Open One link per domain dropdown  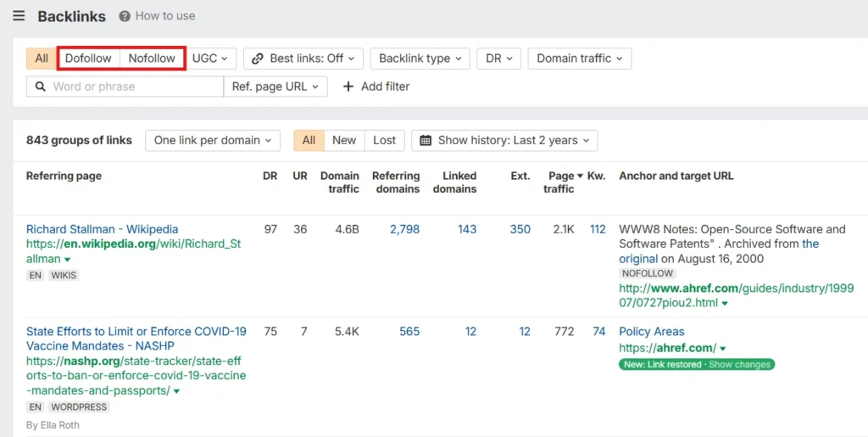click(x=212, y=141)
